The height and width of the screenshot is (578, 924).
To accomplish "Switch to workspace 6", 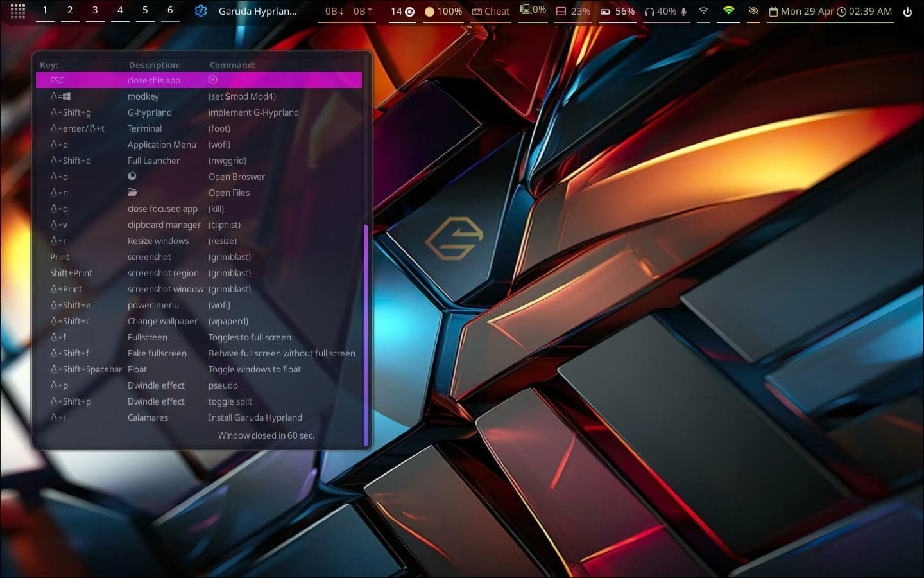I will 169,10.
